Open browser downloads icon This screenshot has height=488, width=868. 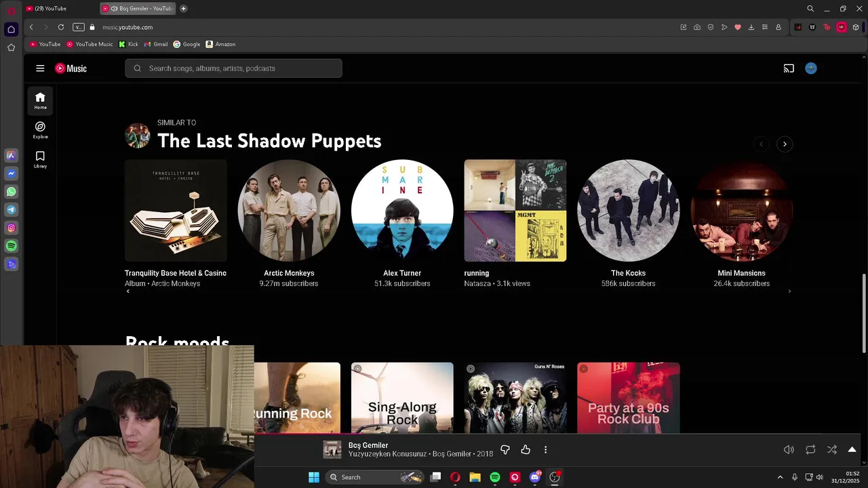[x=751, y=27]
